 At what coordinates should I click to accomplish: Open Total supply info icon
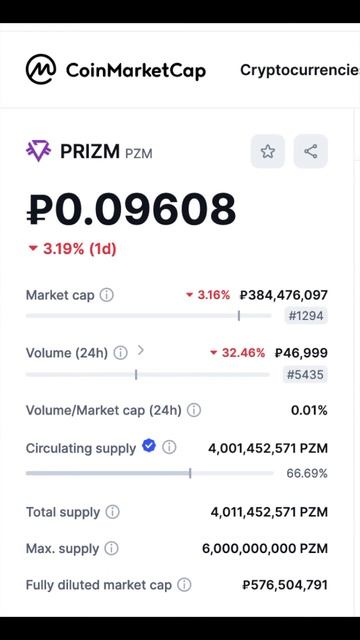coord(113,512)
